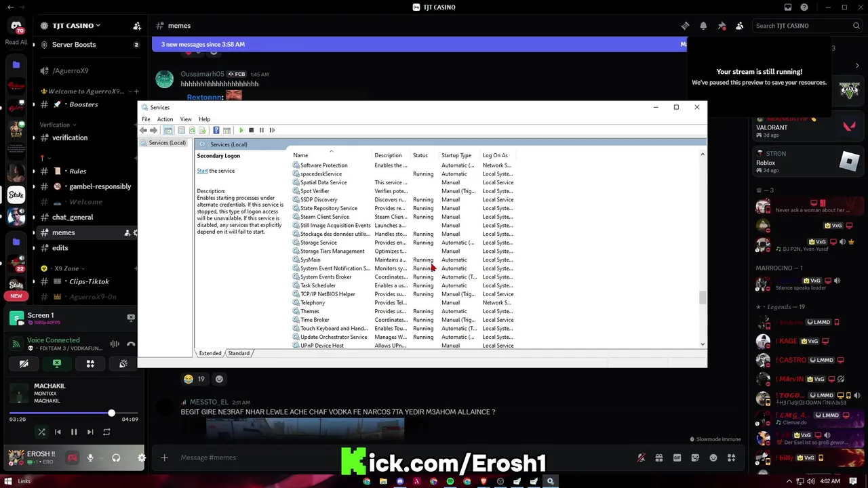Click the Properties icon in the Services toolbar

181,130
